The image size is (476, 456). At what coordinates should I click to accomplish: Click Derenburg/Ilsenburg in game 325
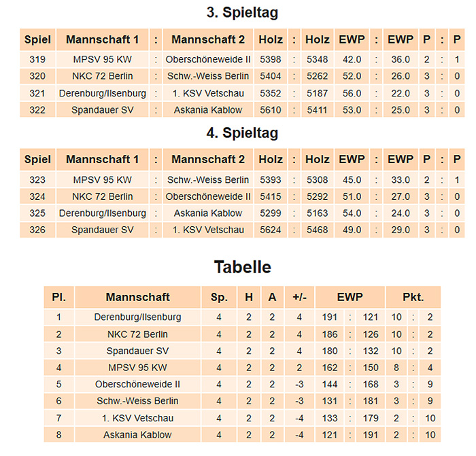tap(102, 213)
